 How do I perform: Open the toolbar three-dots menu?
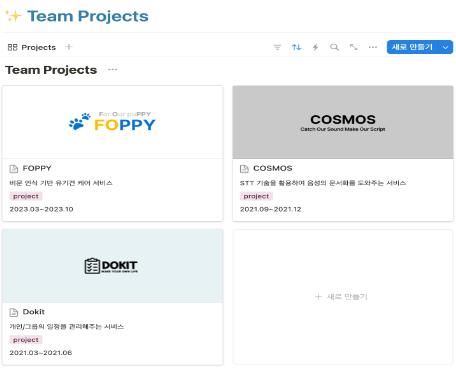(373, 47)
